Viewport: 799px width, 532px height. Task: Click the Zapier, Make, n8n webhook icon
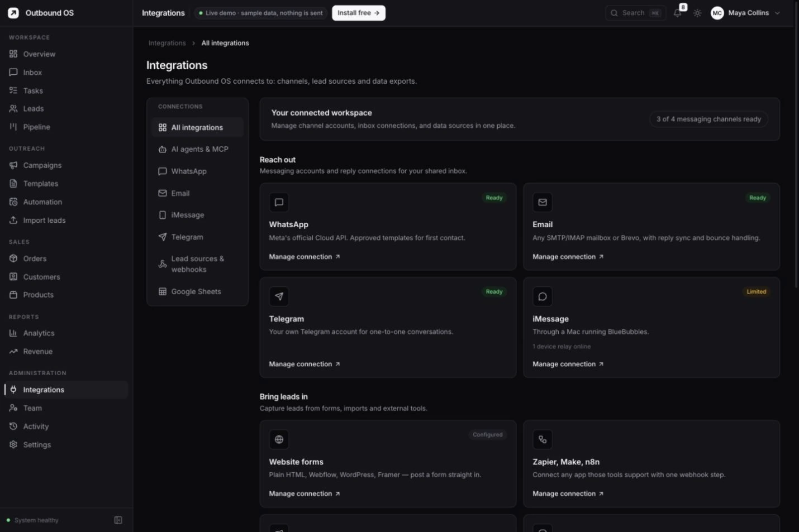point(543,439)
